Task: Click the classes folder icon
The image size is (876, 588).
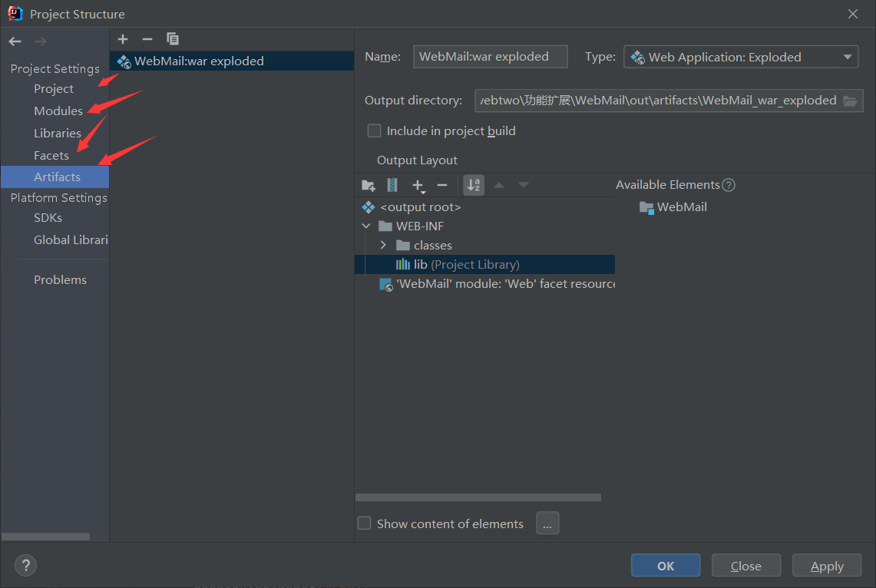Action: pyautogui.click(x=403, y=246)
